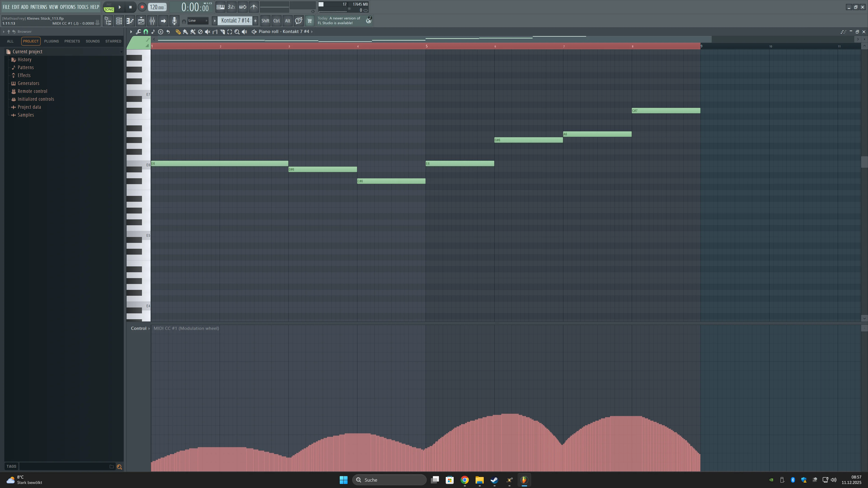Select the Paint brush tool
Image resolution: width=868 pixels, height=488 pixels.
pos(185,32)
